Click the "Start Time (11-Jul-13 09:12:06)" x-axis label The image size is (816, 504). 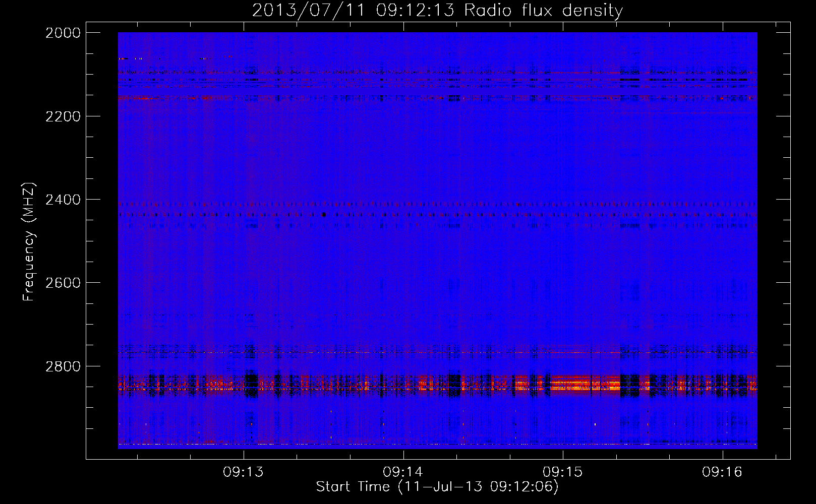pyautogui.click(x=437, y=487)
